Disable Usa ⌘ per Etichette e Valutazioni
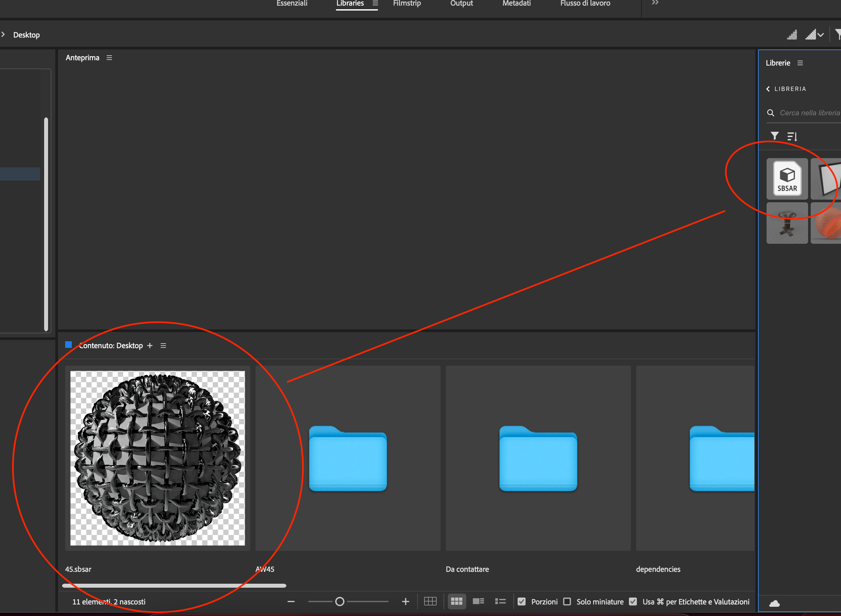 pyautogui.click(x=633, y=601)
